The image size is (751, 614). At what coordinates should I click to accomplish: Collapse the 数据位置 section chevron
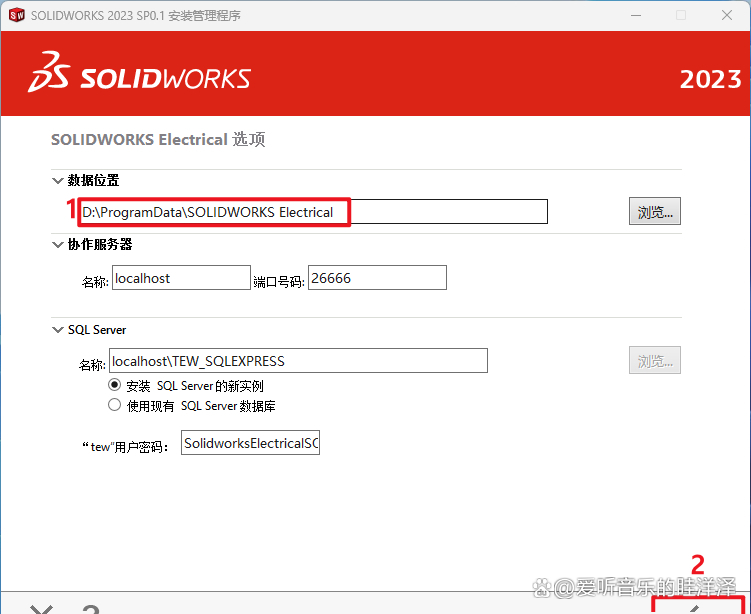(57, 181)
